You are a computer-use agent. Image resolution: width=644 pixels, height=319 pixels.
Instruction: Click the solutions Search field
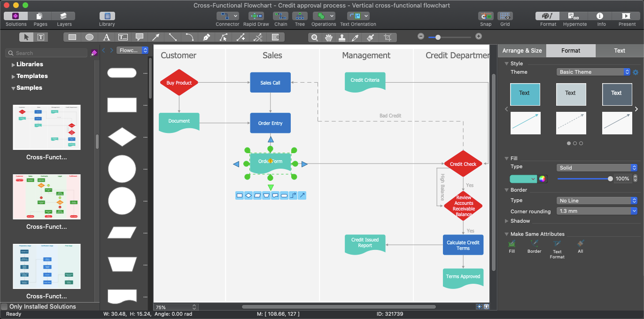pos(46,53)
